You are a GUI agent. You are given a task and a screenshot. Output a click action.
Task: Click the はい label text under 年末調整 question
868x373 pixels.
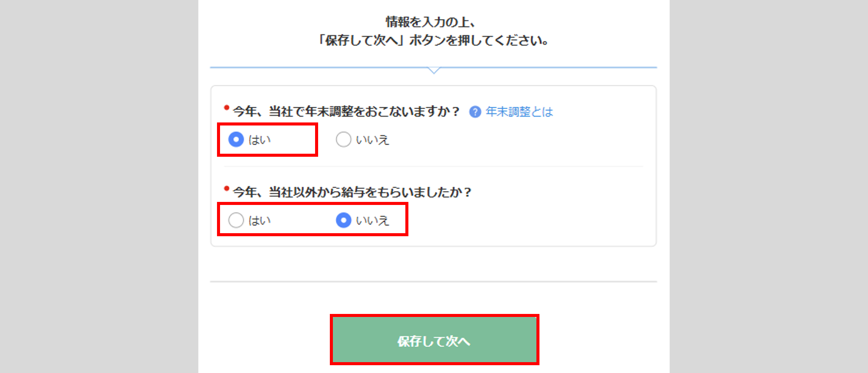tap(260, 140)
